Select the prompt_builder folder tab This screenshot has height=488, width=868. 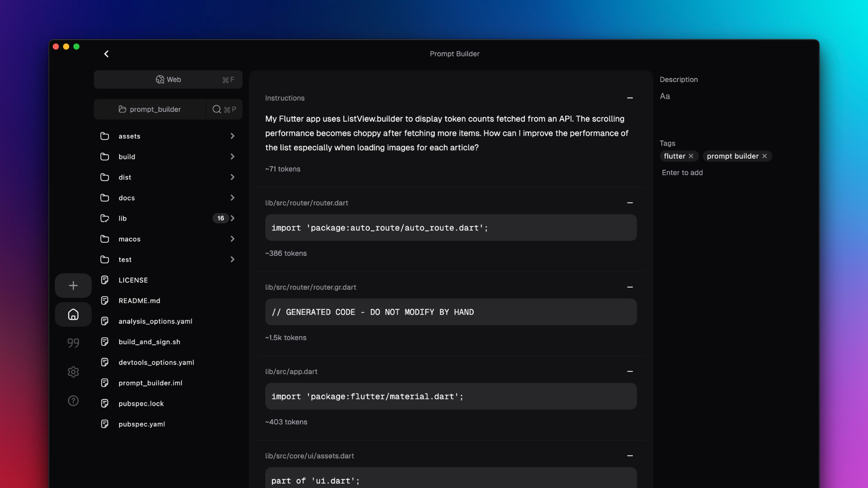(150, 109)
